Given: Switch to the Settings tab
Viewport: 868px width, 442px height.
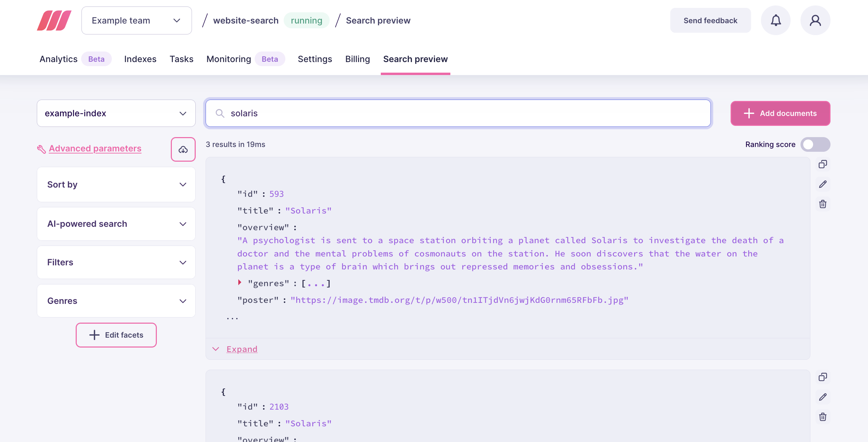Looking at the screenshot, I should click(315, 59).
